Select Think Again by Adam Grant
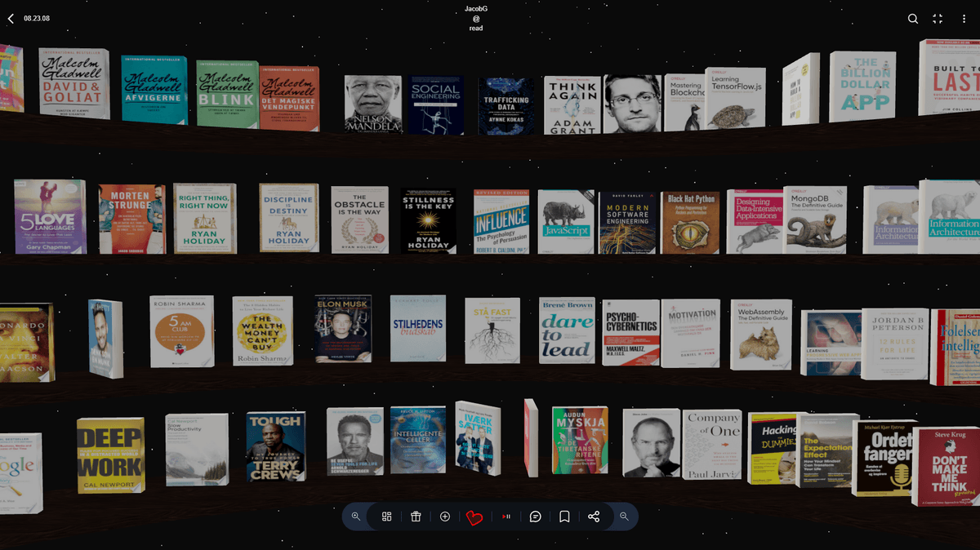This screenshot has height=550, width=980. coord(572,104)
